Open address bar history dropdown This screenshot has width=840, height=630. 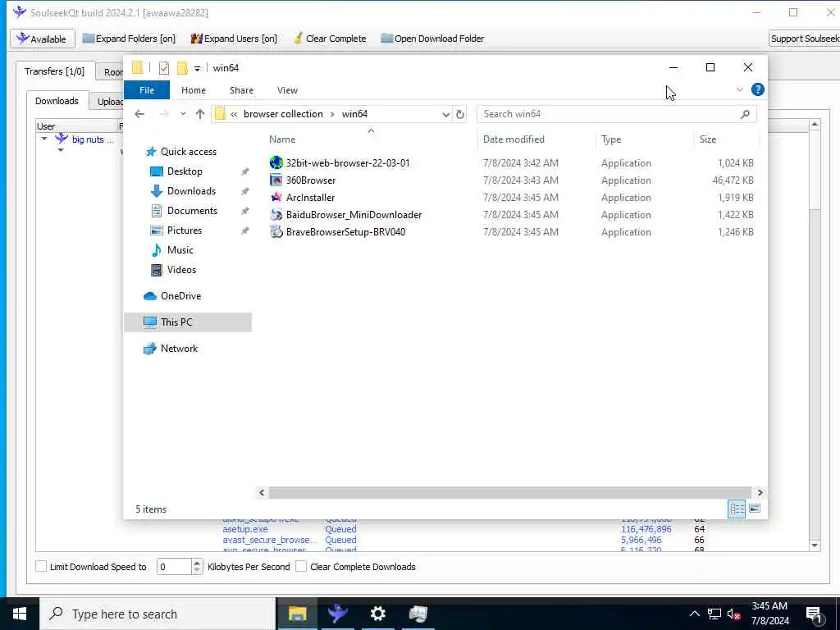pyautogui.click(x=445, y=113)
